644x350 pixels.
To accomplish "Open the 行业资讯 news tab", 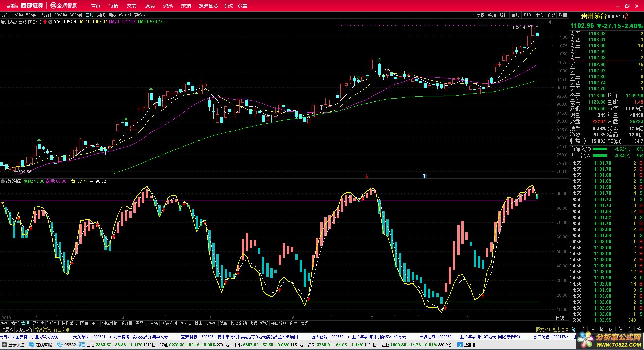I will click(62, 330).
